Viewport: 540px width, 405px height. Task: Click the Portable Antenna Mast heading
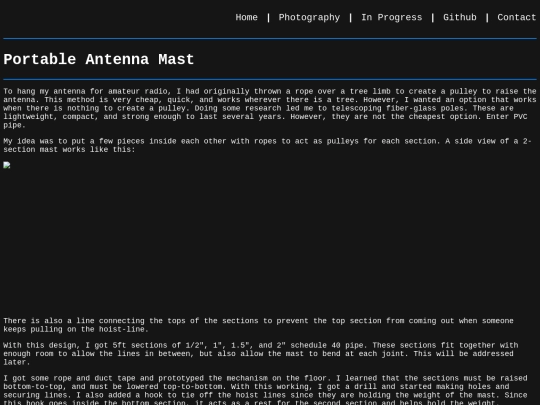pyautogui.click(x=99, y=59)
